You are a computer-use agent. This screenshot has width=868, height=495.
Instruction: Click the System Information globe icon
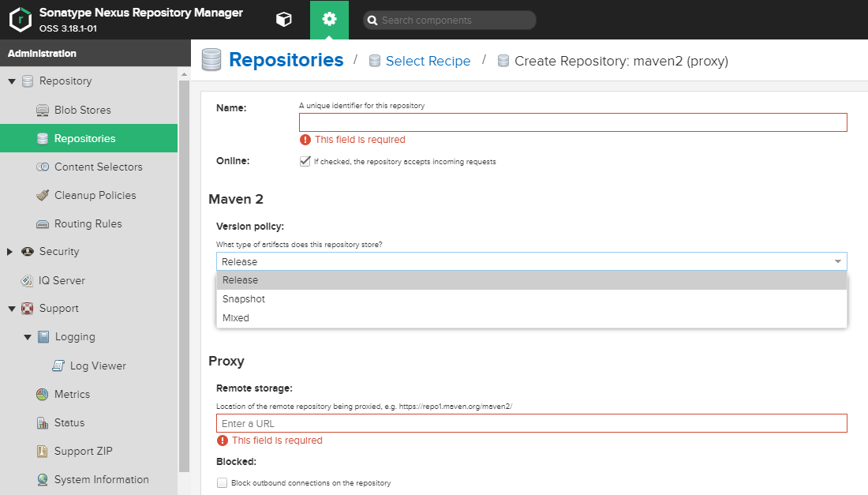43,479
